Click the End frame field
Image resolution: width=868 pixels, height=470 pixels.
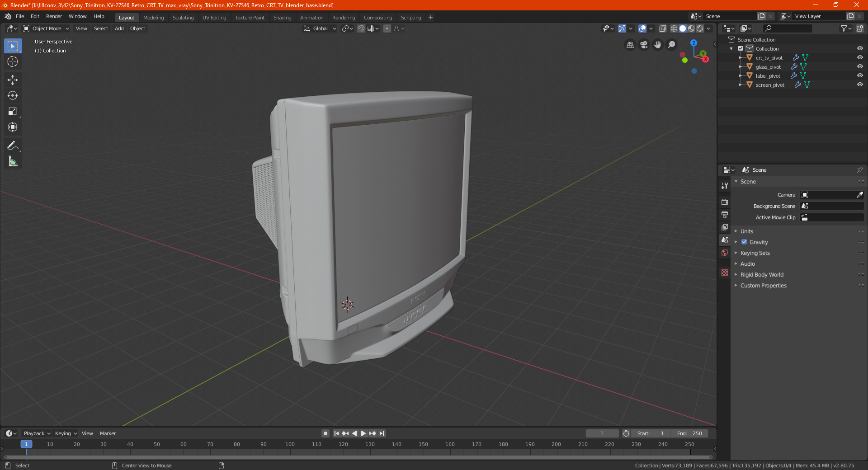pyautogui.click(x=689, y=433)
